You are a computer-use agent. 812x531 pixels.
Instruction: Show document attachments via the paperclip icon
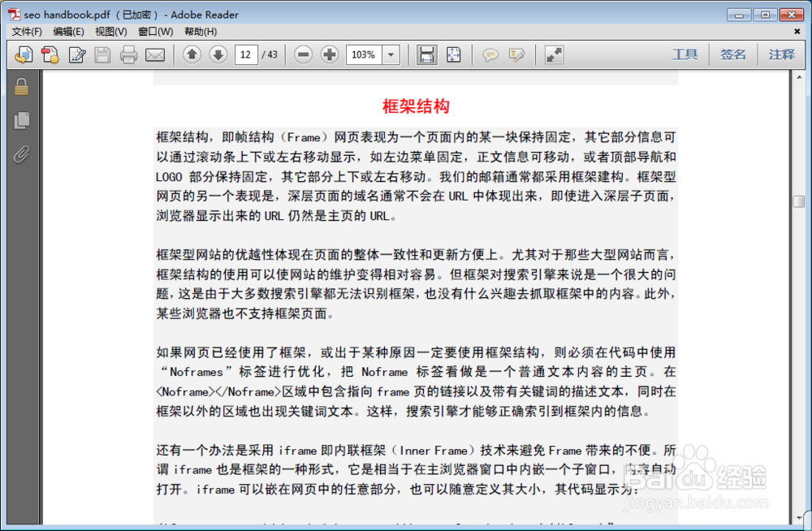22,154
